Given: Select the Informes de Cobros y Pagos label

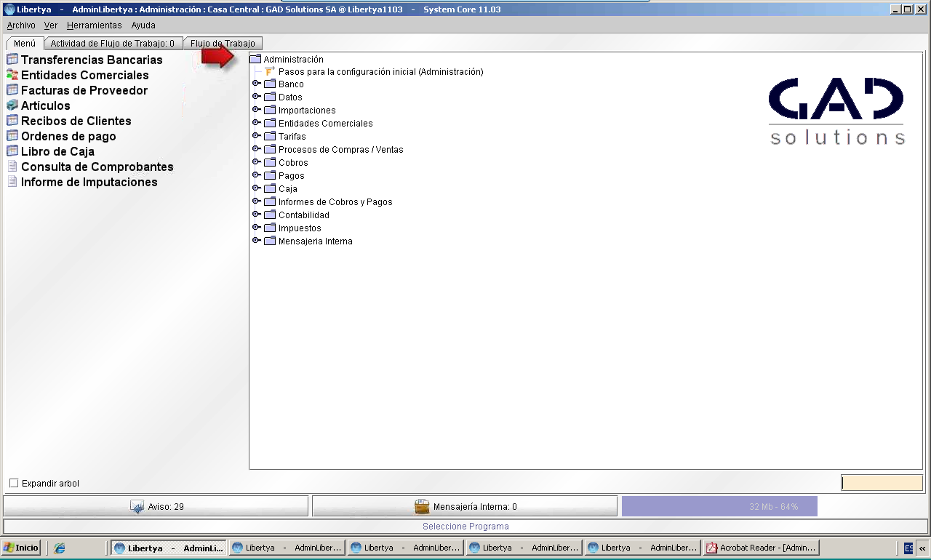Looking at the screenshot, I should (x=335, y=202).
